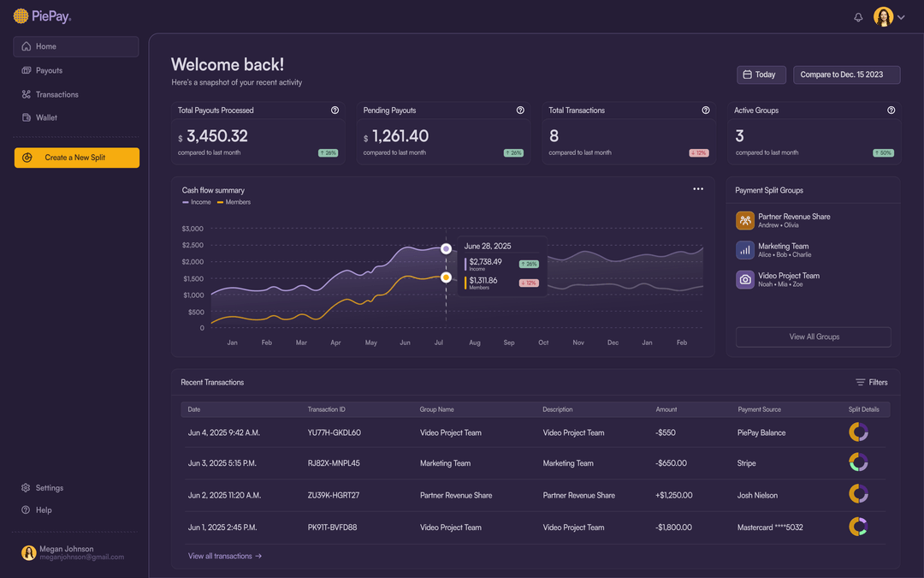Click the split details donut for the Stripe transaction
This screenshot has height=578, width=924.
tap(858, 462)
